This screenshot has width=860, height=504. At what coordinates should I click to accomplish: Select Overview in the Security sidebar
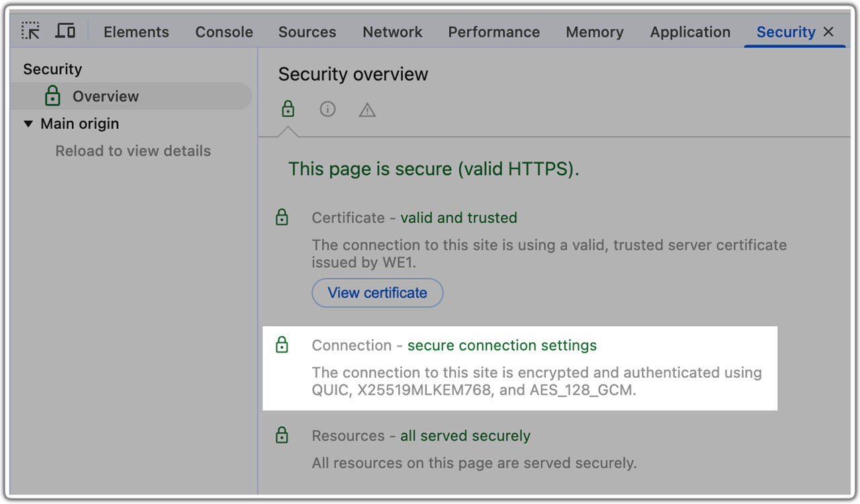point(105,97)
